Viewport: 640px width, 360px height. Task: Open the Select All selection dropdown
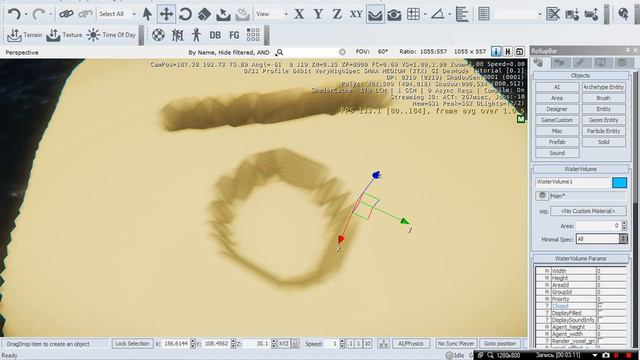pyautogui.click(x=117, y=14)
